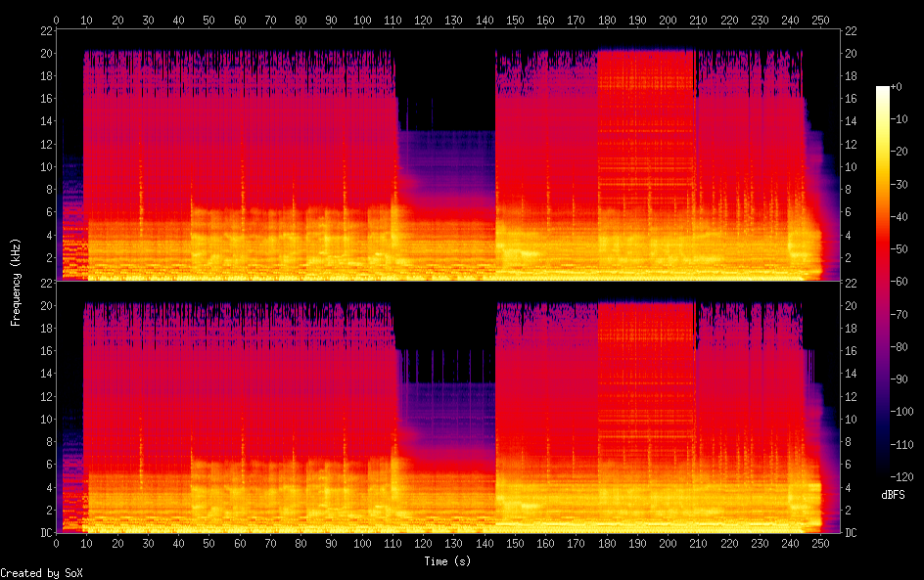Click the 210 tick on top time axis
The width and height of the screenshot is (924, 580).
pos(699,20)
